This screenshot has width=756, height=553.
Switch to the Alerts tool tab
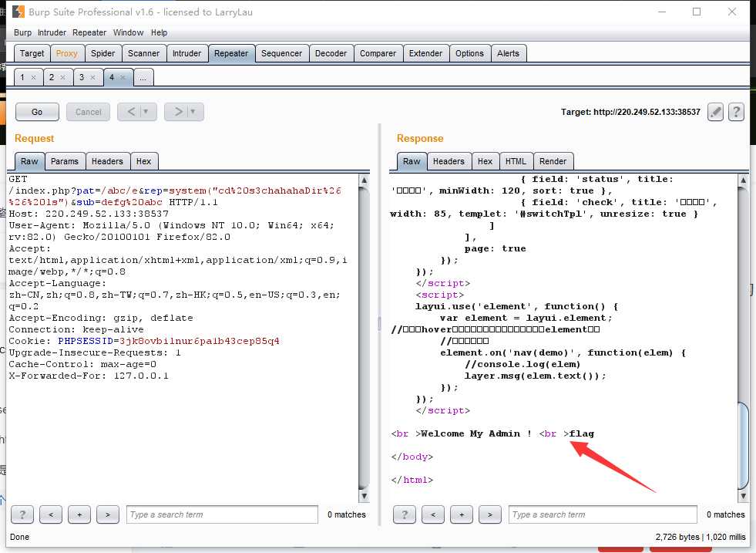click(508, 53)
